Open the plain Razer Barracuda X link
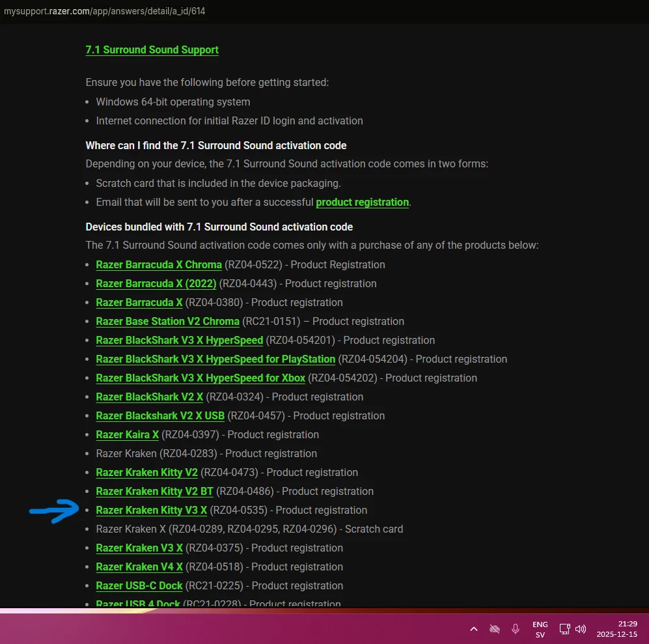The height and width of the screenshot is (644, 649). 139,302
